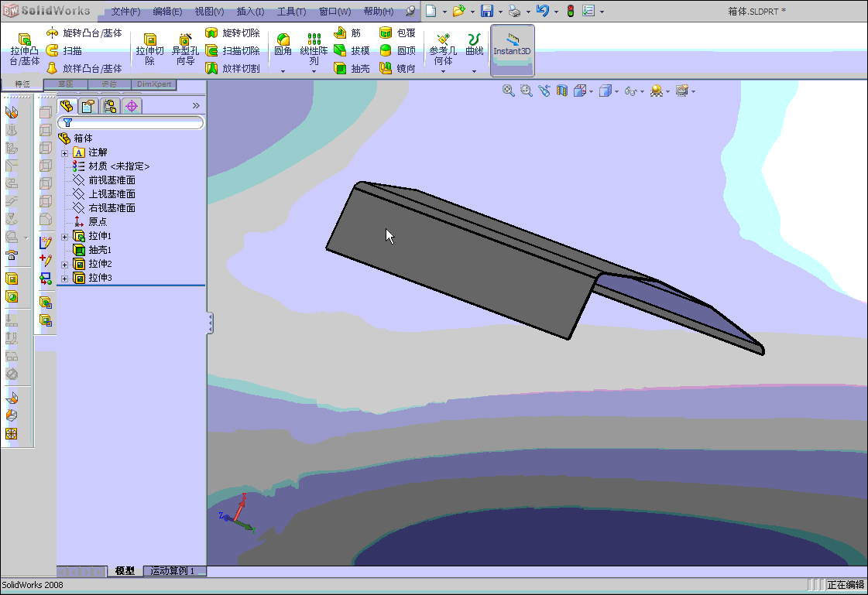Switch to the 运动算例1 tab
This screenshot has width=868, height=595.
click(x=173, y=571)
